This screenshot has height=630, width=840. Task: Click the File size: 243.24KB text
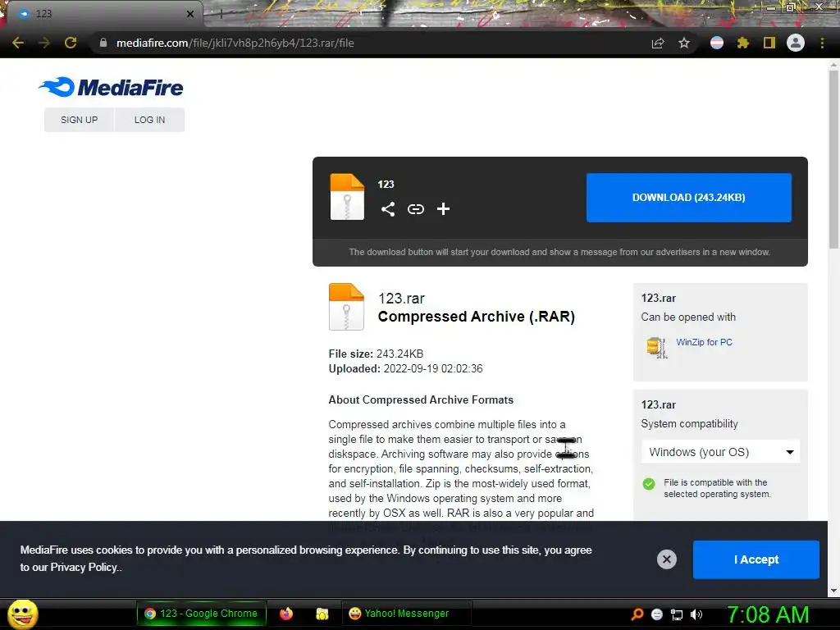coord(376,354)
